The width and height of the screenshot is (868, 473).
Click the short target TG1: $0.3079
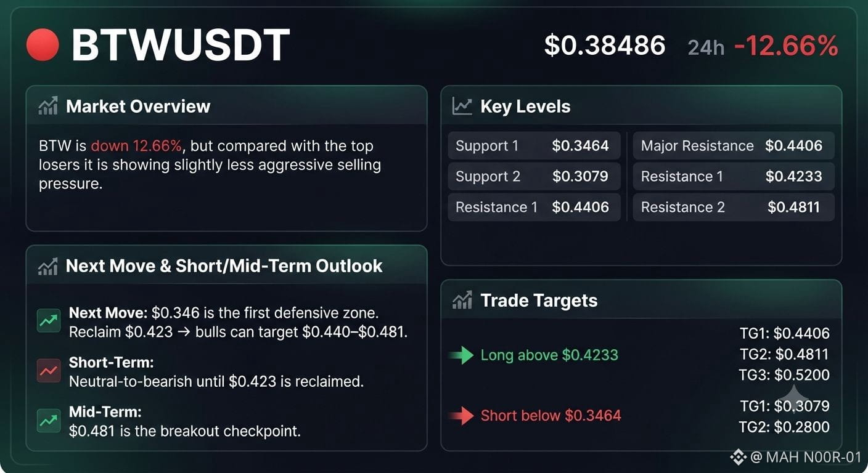pyautogui.click(x=784, y=406)
